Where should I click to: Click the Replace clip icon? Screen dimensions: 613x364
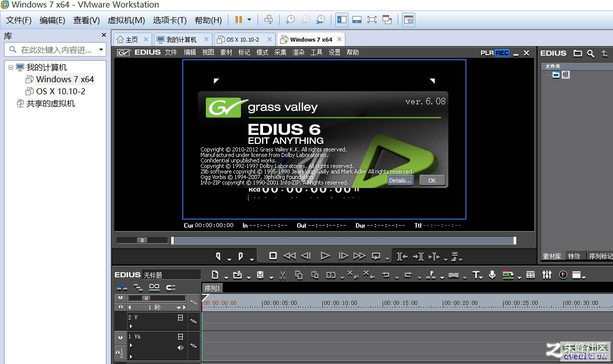coord(331,275)
